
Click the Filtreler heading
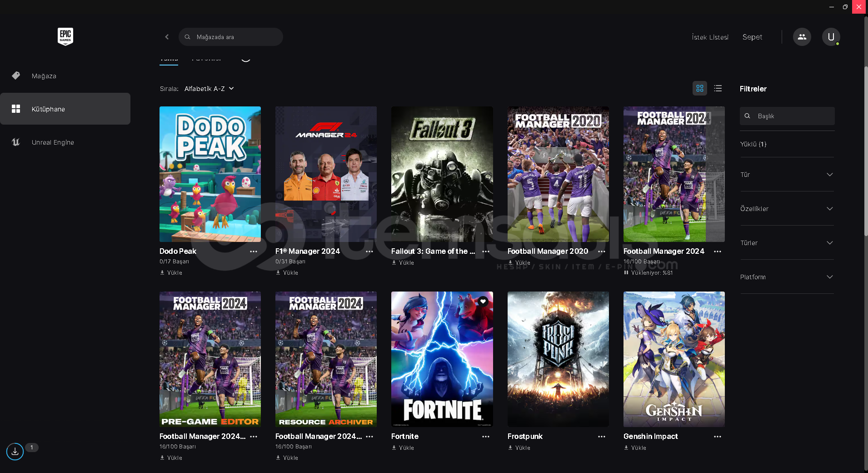753,89
